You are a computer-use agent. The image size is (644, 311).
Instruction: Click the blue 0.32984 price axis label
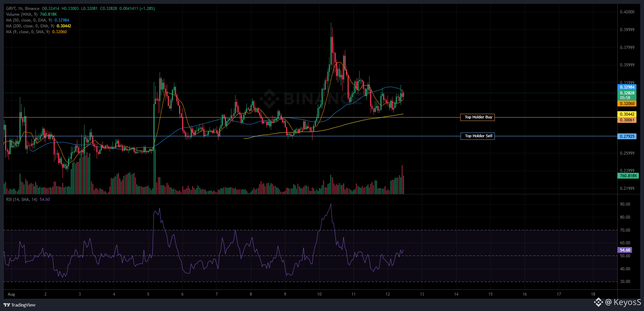[627, 87]
